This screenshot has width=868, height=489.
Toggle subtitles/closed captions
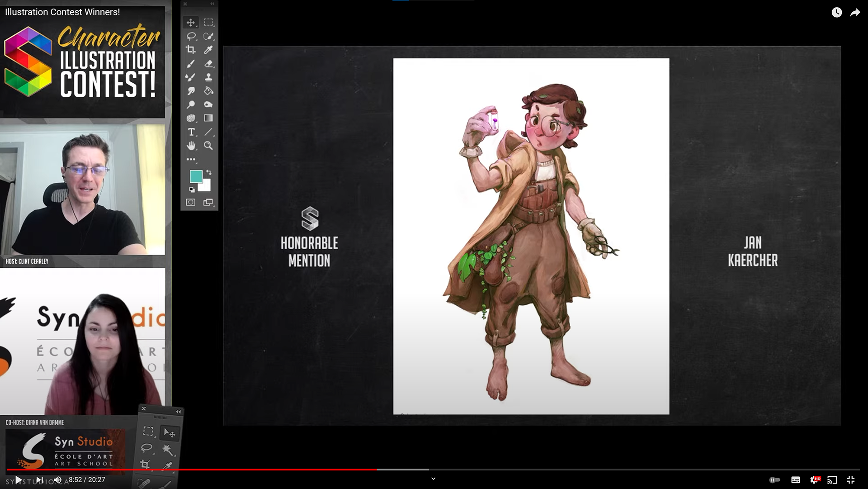pyautogui.click(x=796, y=480)
